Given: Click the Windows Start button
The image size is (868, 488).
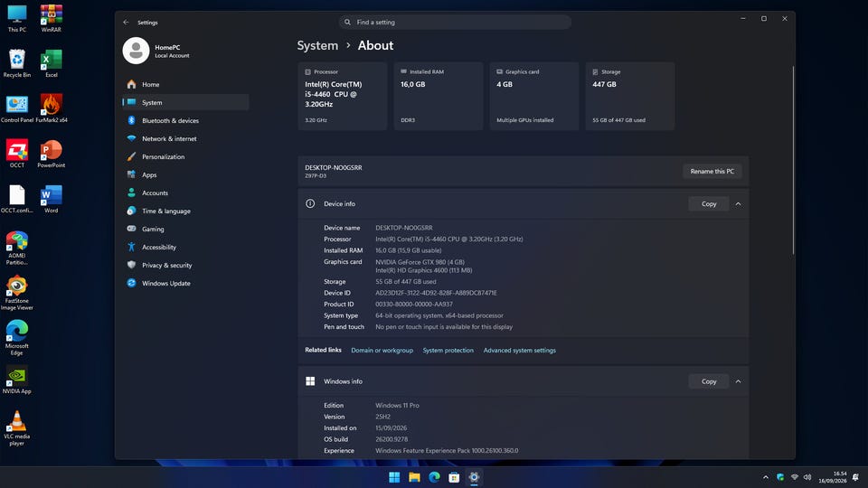Looking at the screenshot, I should tap(394, 477).
